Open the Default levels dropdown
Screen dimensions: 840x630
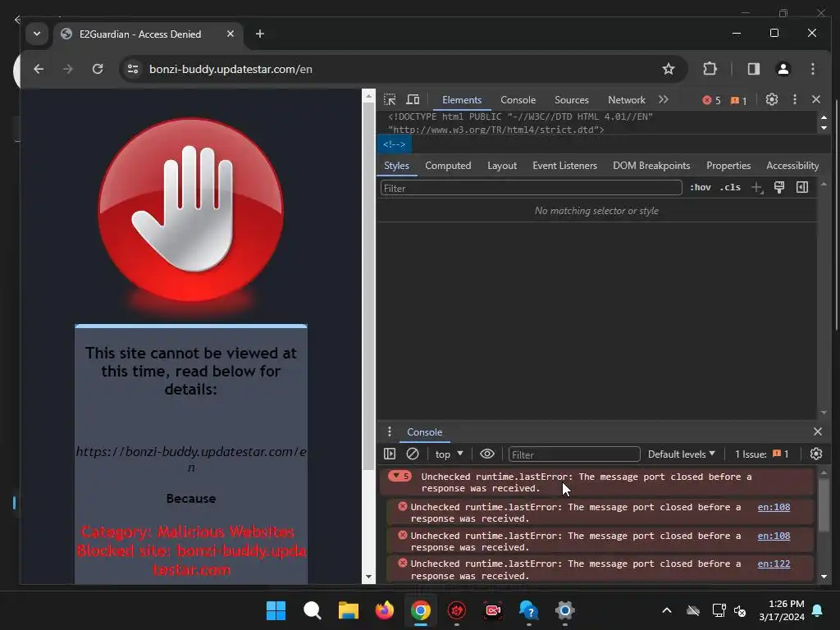click(x=682, y=454)
